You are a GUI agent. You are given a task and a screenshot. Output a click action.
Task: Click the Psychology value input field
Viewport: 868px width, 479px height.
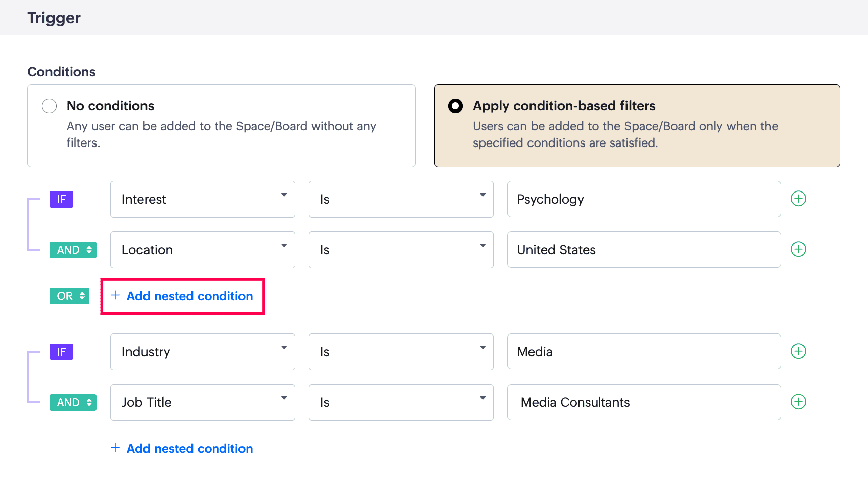644,199
